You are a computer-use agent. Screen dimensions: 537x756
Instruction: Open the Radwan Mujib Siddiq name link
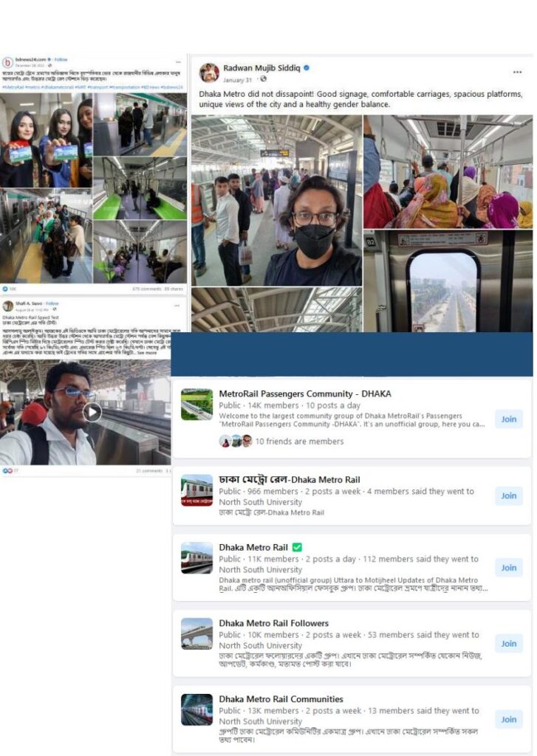tap(261, 68)
